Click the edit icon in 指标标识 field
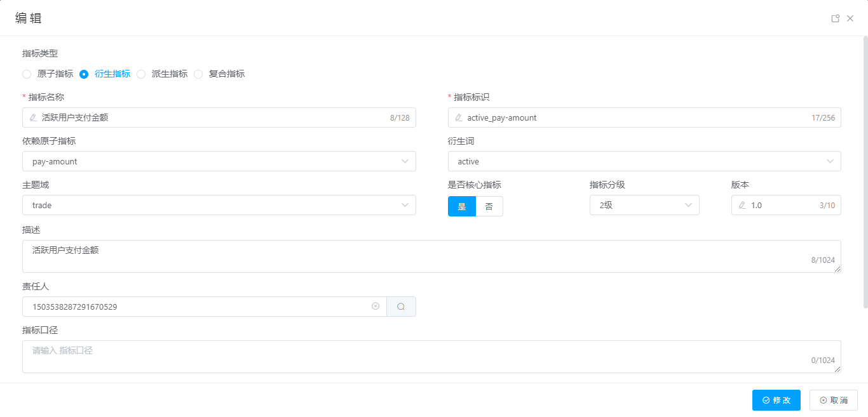 pyautogui.click(x=459, y=117)
